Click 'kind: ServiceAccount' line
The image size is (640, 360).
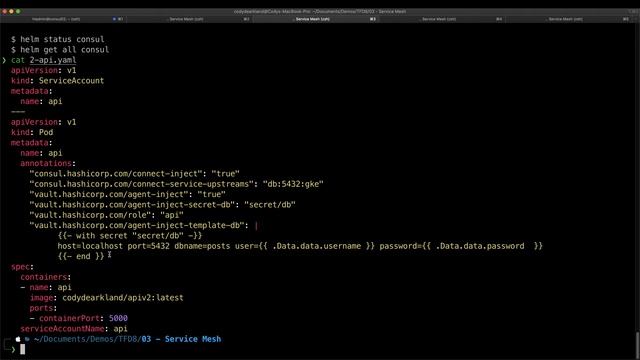(58, 81)
